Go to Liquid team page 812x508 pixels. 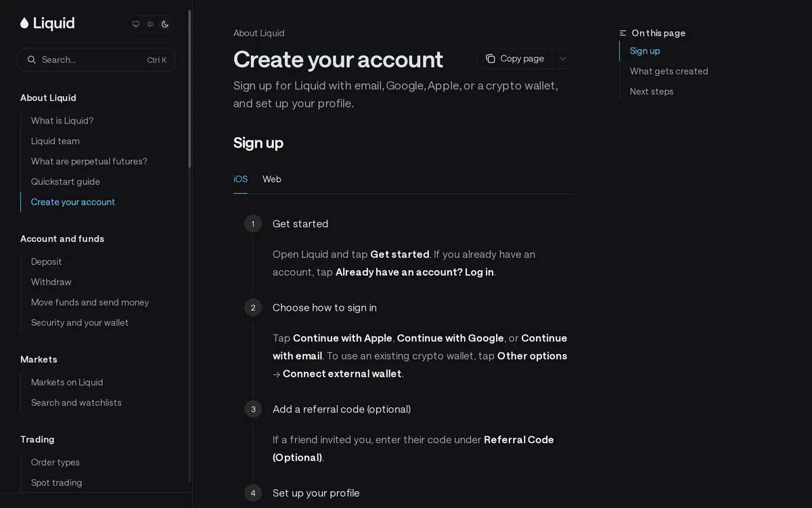[x=55, y=141]
